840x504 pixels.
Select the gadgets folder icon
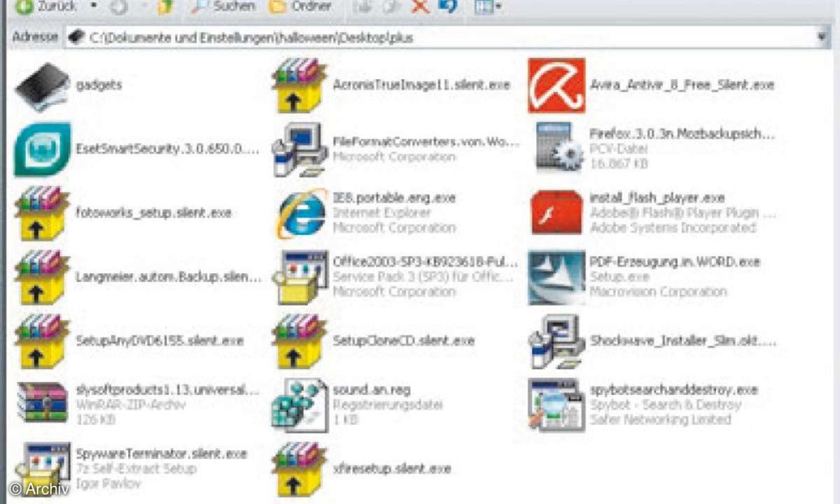[42, 86]
